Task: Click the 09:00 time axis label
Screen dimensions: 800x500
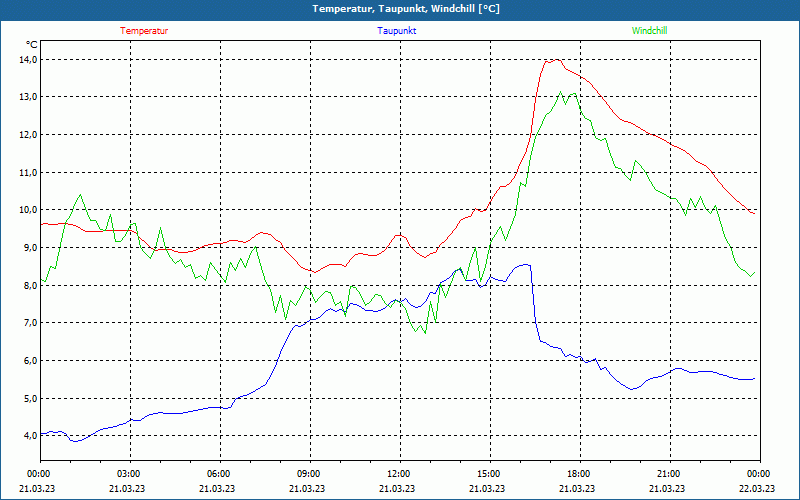Action: point(310,474)
